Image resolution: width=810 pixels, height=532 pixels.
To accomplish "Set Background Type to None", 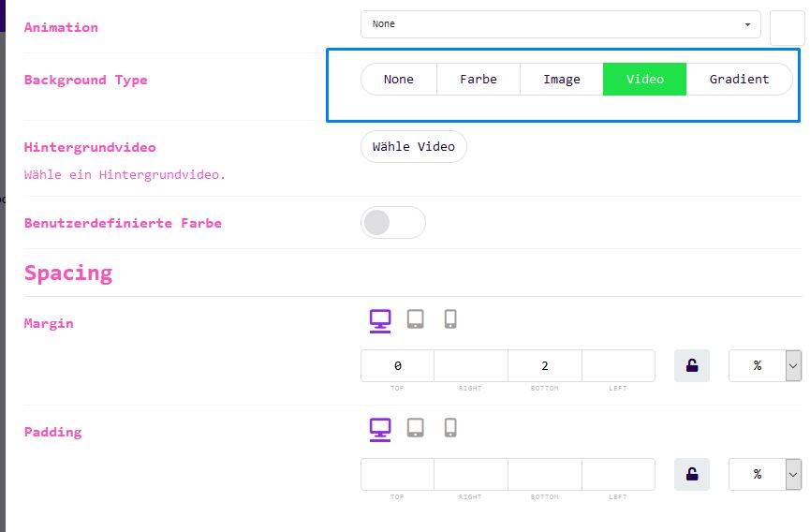I will (x=399, y=80).
